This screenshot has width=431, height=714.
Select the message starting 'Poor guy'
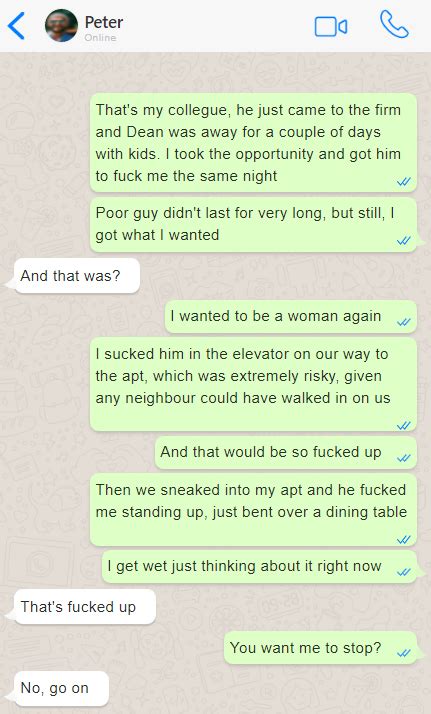254,224
